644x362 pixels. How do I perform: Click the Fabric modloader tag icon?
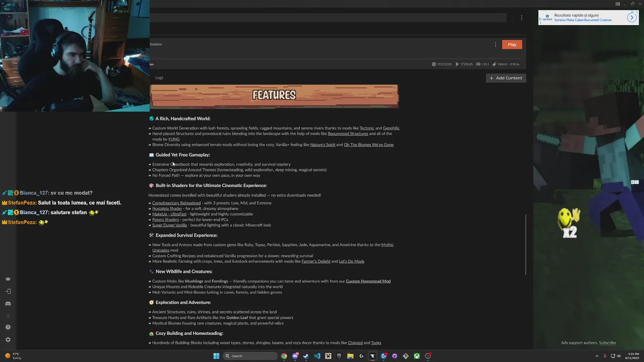point(494,64)
